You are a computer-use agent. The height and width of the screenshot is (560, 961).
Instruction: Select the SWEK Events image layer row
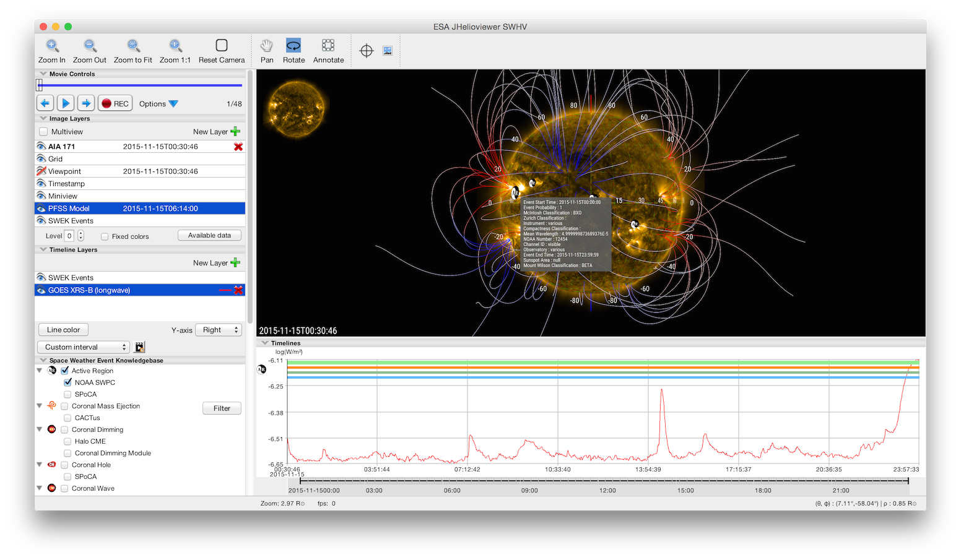coord(140,221)
